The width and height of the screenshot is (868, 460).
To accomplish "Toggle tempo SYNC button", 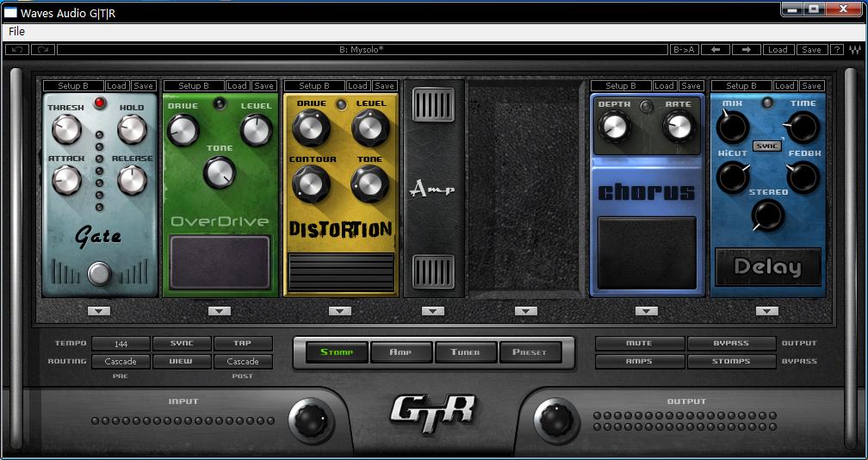I will click(183, 343).
